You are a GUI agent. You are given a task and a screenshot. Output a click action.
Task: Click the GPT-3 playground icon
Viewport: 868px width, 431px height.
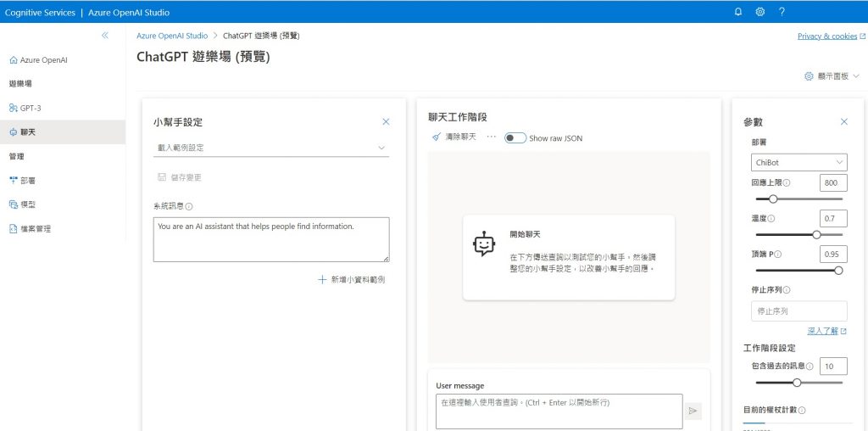14,108
